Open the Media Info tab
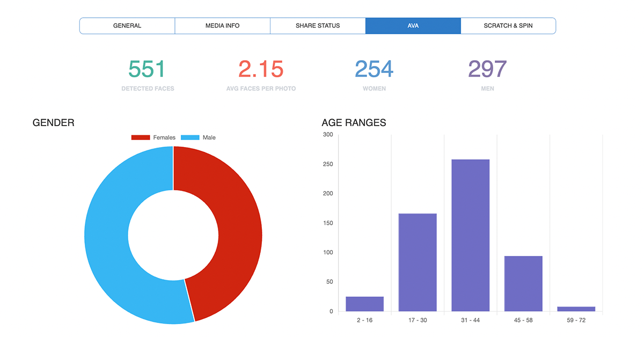Screen dimensions: 644x337 [223, 26]
